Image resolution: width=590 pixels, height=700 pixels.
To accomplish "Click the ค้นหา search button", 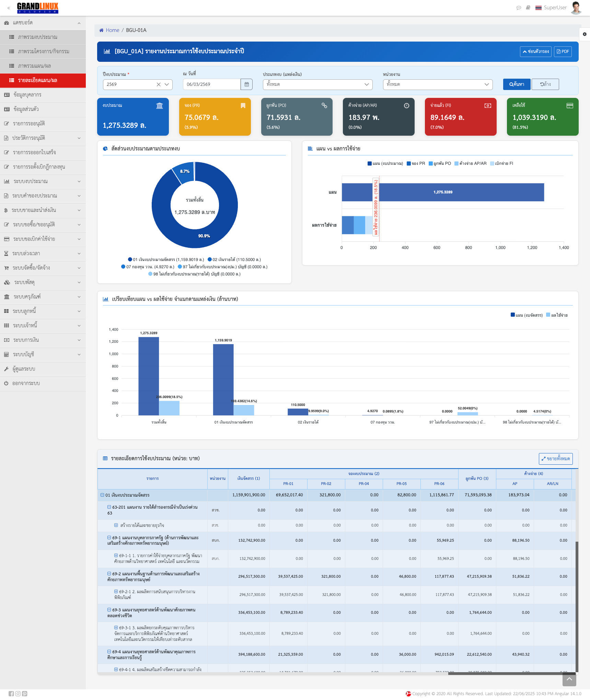I will pos(517,84).
